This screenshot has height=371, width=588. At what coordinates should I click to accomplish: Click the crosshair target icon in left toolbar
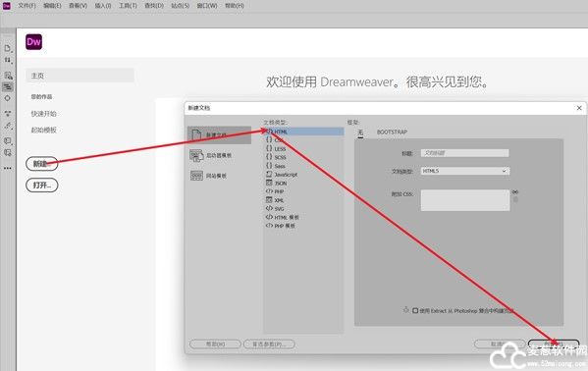(8, 98)
